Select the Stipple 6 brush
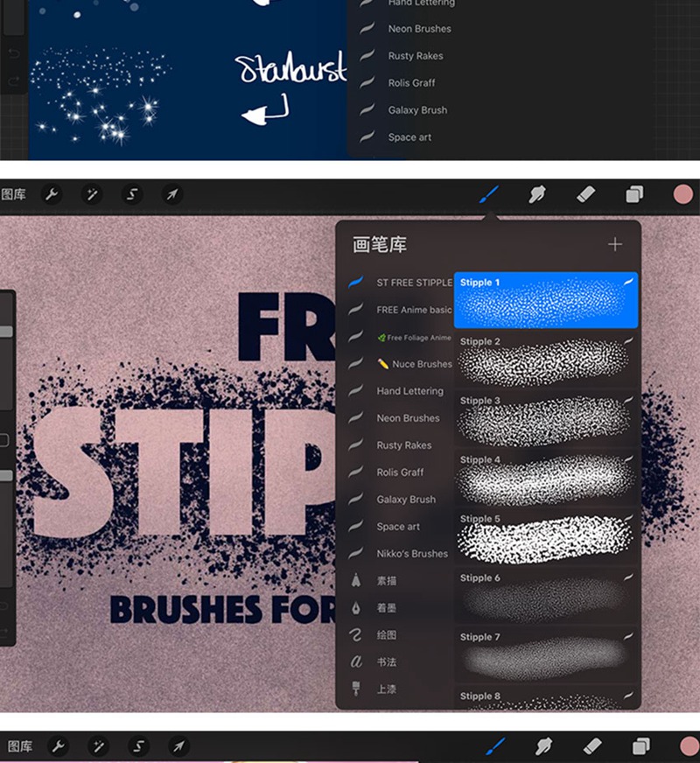The width and height of the screenshot is (700, 763). pyautogui.click(x=546, y=597)
